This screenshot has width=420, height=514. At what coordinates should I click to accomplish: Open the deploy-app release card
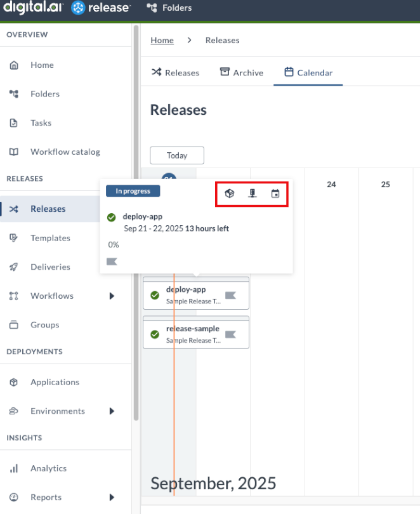pyautogui.click(x=190, y=294)
